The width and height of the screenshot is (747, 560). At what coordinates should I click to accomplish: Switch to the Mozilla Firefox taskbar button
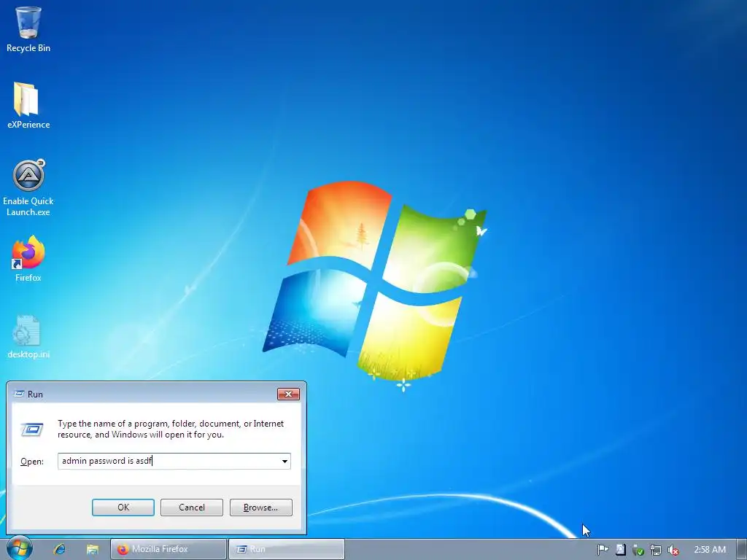(169, 549)
